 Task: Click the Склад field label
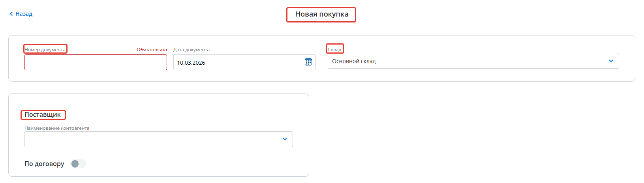click(334, 50)
